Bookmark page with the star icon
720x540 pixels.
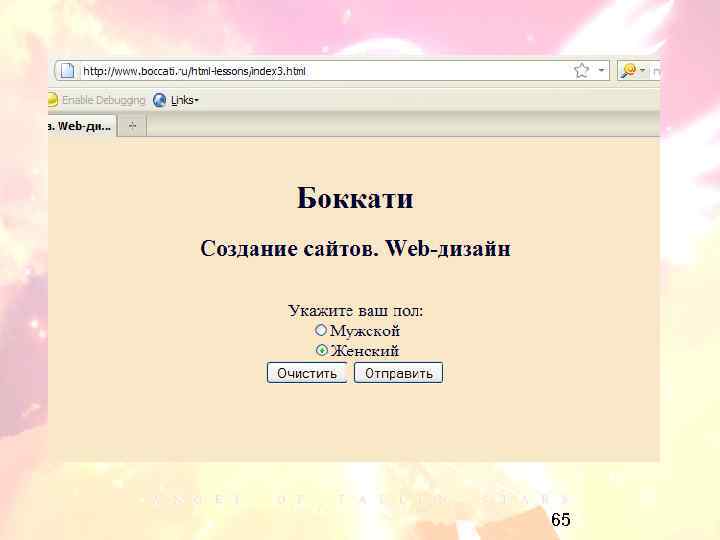[x=581, y=70]
